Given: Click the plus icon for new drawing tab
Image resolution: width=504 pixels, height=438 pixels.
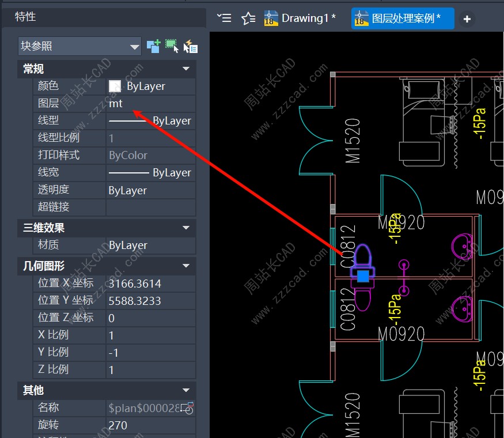Looking at the screenshot, I should tap(467, 19).
